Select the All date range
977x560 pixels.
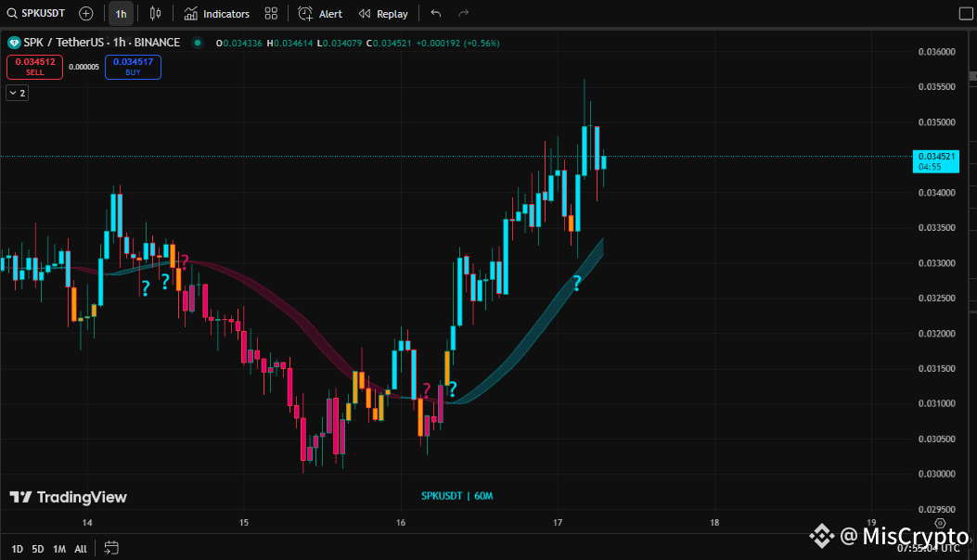(x=81, y=549)
